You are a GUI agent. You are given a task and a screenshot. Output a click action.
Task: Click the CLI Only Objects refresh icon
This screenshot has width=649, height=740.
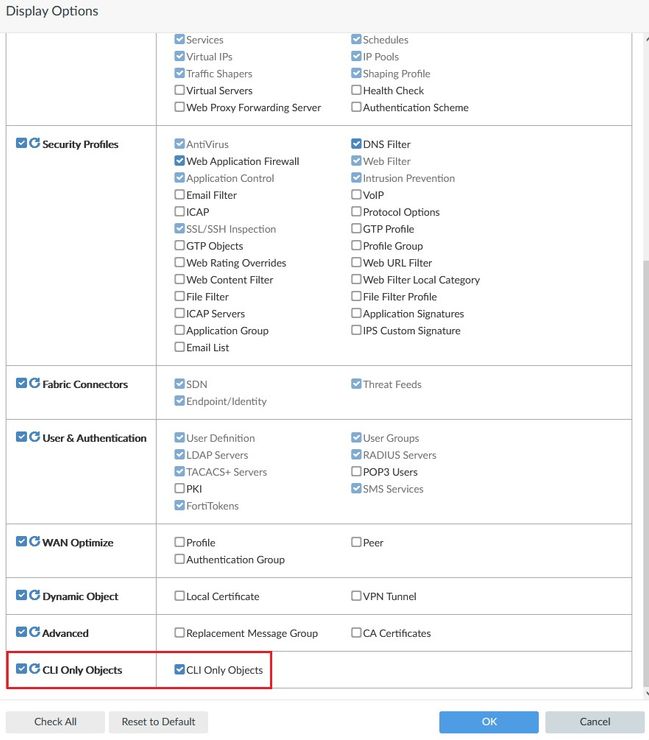[x=35, y=670]
